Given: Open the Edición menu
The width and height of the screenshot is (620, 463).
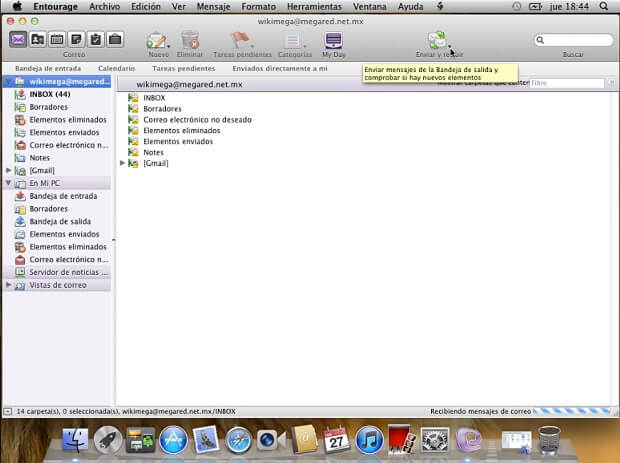Looking at the screenshot, I should tap(146, 6).
